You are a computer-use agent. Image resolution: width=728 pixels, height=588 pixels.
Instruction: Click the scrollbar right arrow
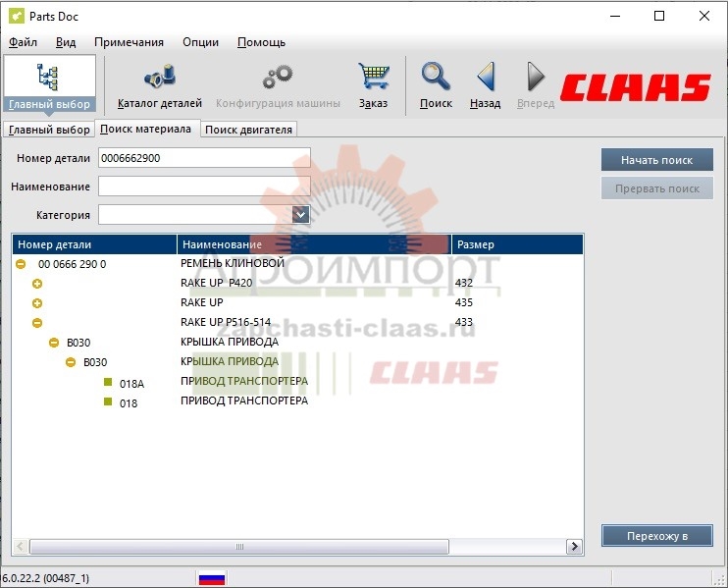(574, 547)
